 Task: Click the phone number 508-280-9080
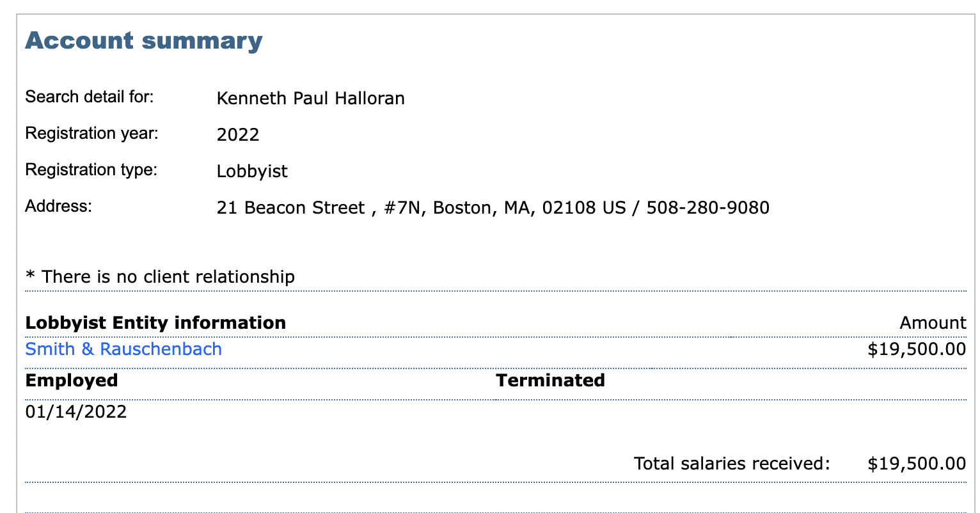(707, 208)
